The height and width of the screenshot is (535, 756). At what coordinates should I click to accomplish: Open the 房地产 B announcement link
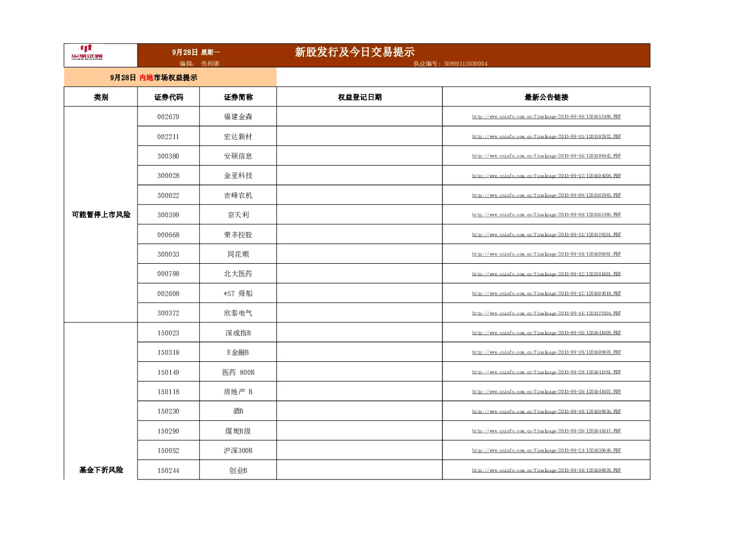pyautogui.click(x=546, y=392)
